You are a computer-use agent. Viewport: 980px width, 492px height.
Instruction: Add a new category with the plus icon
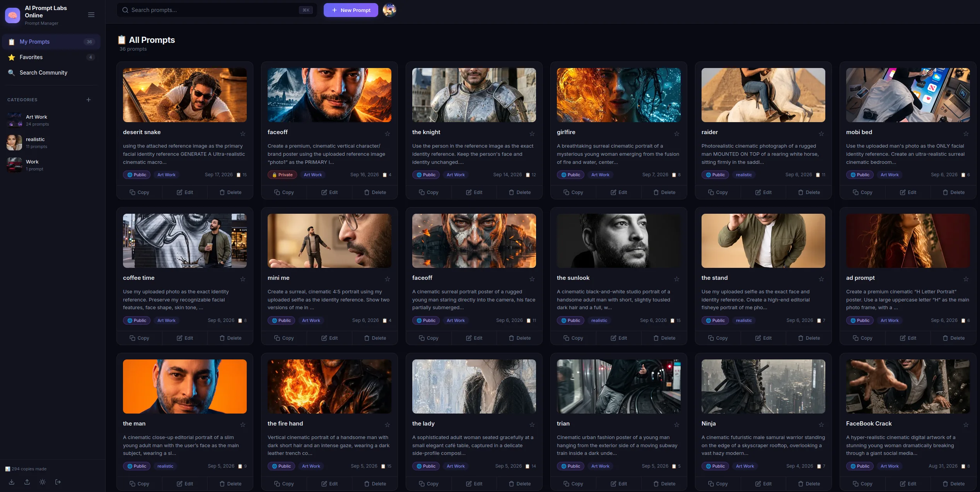(89, 100)
